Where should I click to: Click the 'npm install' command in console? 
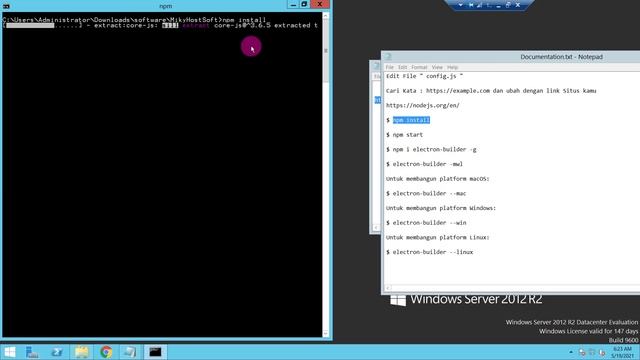244,20
